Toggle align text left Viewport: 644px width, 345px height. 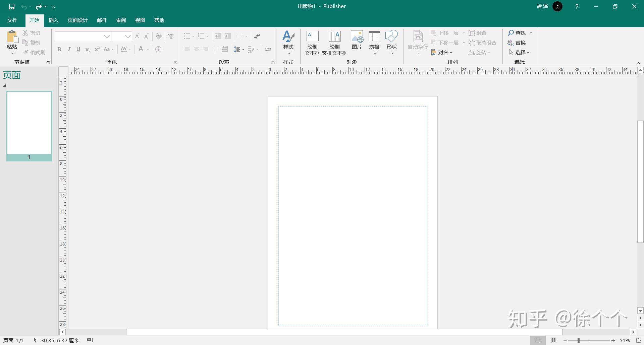point(187,50)
